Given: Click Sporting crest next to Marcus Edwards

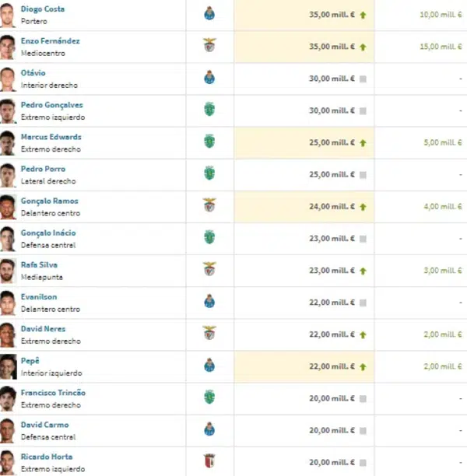Looking at the screenshot, I should click(209, 142).
